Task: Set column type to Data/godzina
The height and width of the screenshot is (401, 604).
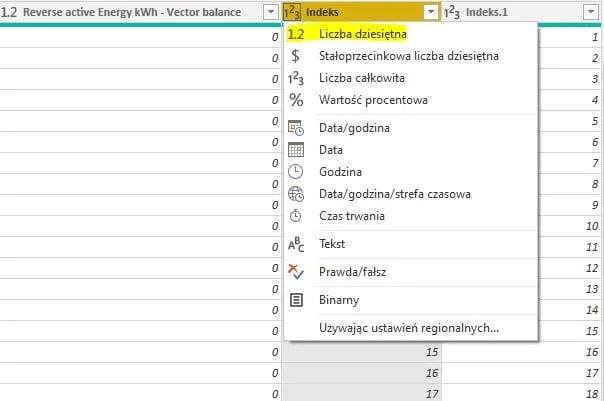Action: pos(411,128)
